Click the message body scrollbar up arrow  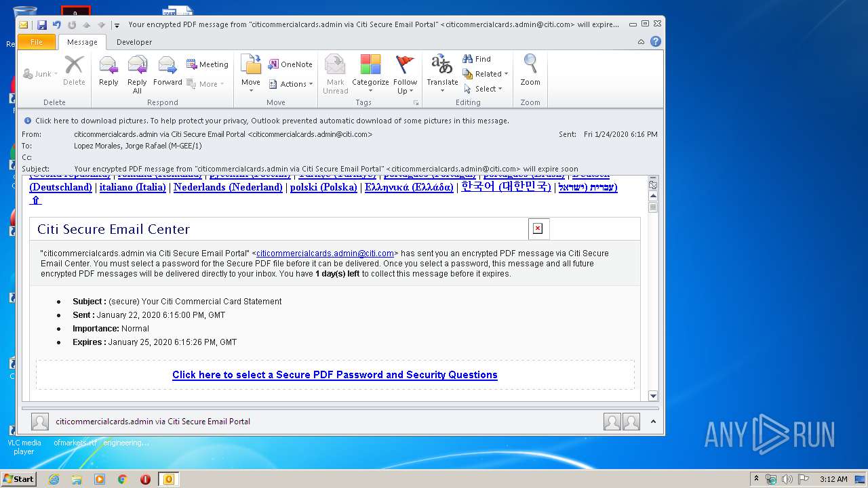653,196
